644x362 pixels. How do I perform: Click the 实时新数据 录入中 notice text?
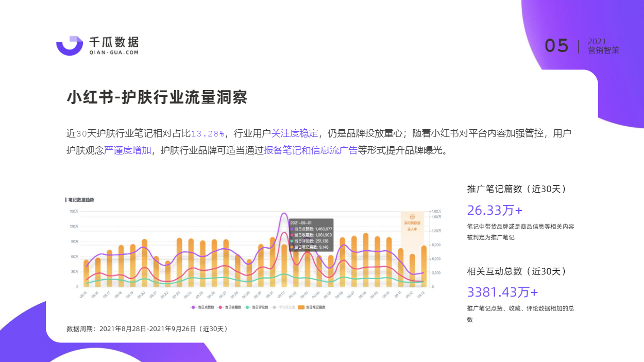click(412, 226)
